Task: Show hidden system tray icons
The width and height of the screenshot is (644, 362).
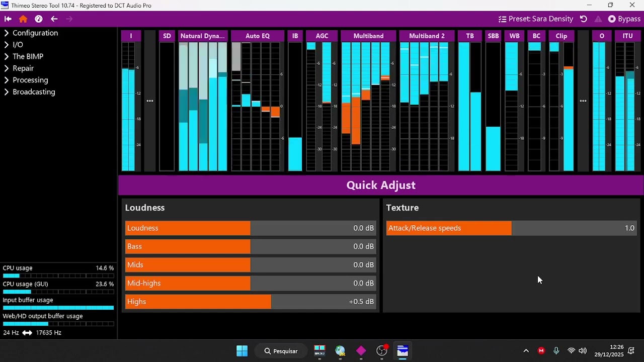Action: click(526, 351)
